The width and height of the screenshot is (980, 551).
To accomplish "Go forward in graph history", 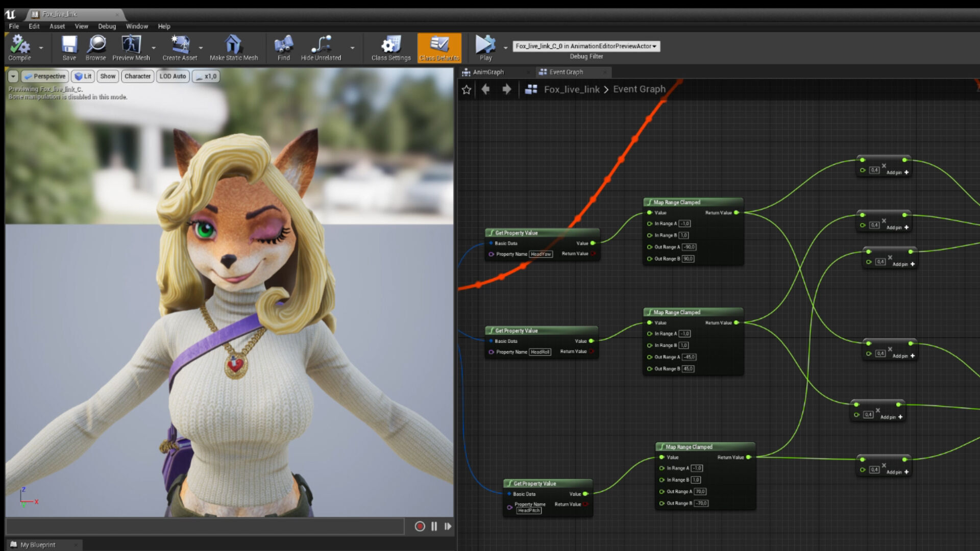I will coord(506,89).
